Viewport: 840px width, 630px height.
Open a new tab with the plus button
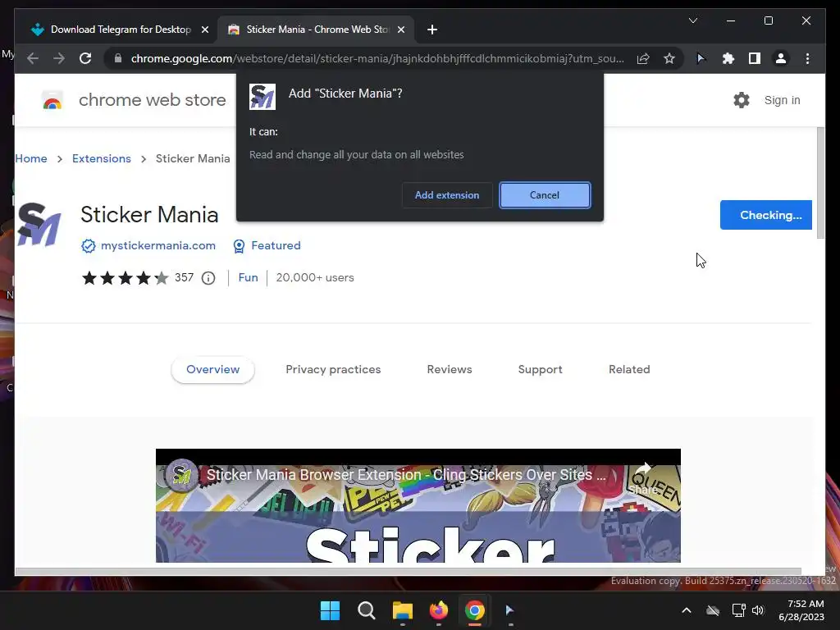[x=432, y=30]
